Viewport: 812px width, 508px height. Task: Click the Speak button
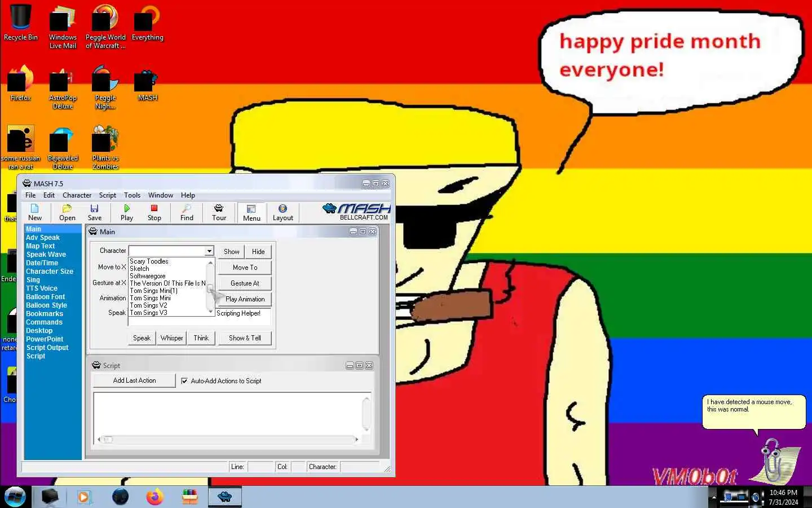pos(142,338)
